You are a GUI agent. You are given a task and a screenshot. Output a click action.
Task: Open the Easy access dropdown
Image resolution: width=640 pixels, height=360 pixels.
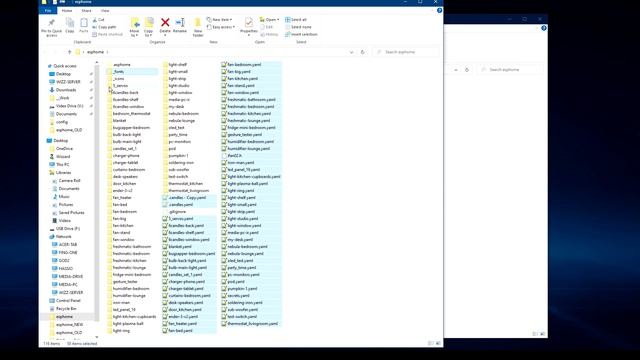221,27
